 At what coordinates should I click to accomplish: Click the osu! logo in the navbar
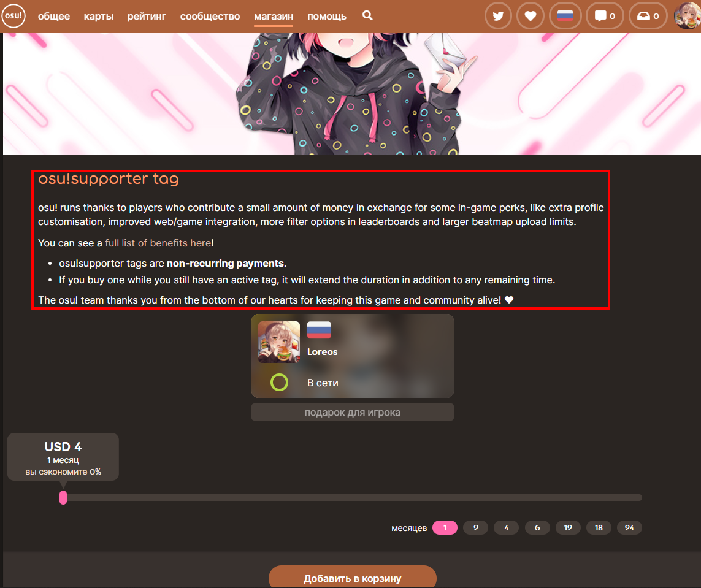13,16
